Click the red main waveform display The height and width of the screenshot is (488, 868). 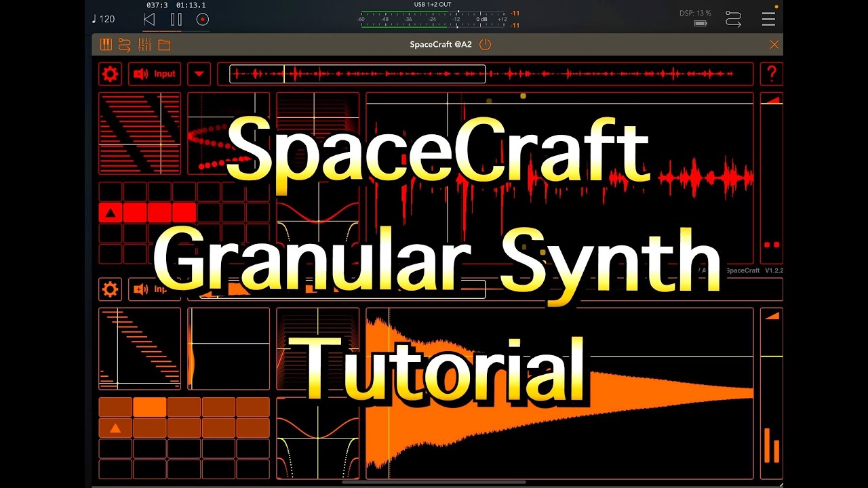(559, 178)
